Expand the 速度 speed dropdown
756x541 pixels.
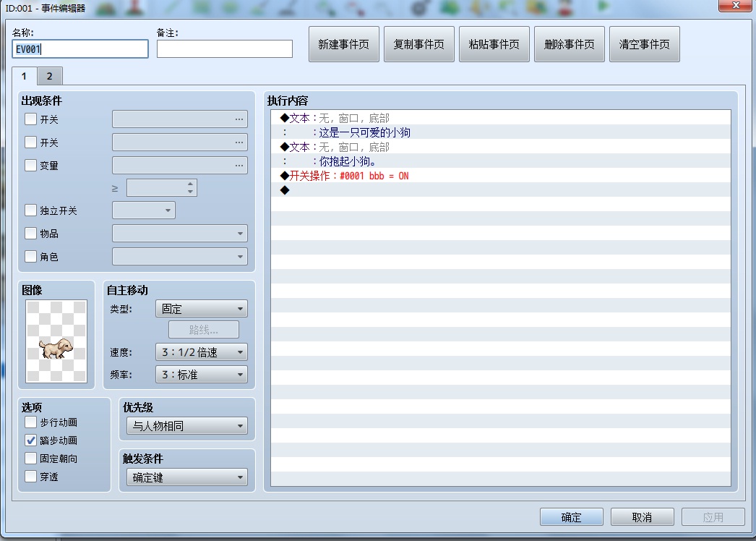[202, 352]
